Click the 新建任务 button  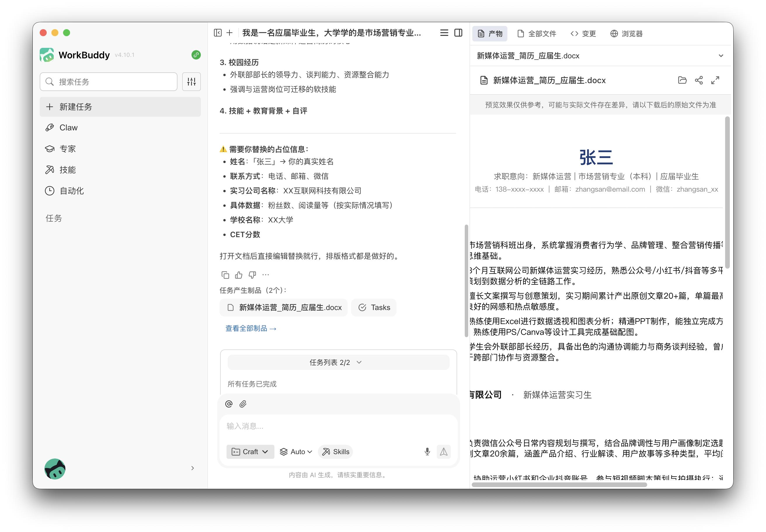(x=120, y=107)
